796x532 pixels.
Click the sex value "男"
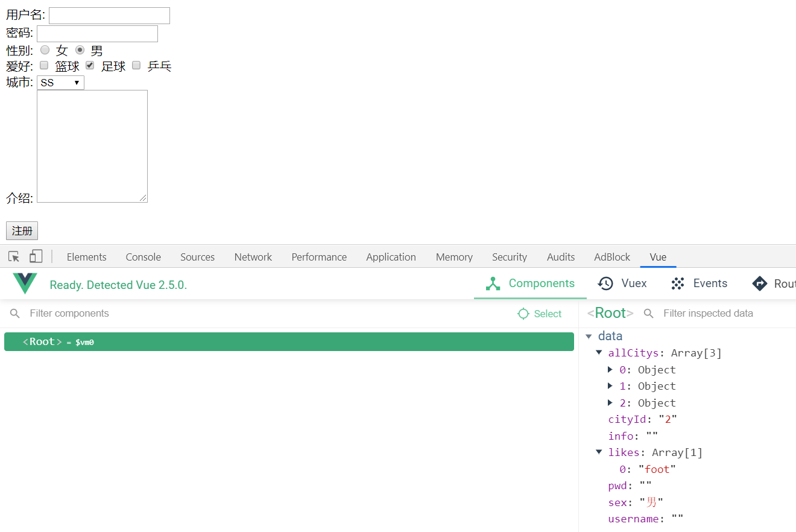651,502
